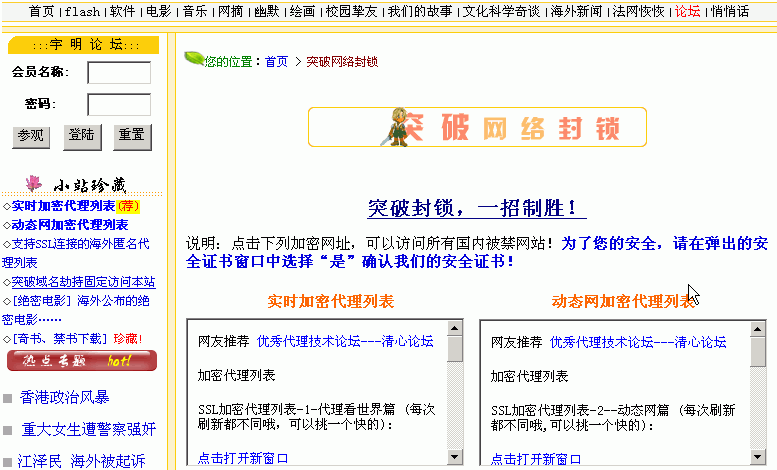Click the right proxy list's scrollbar thumb

coord(757,350)
